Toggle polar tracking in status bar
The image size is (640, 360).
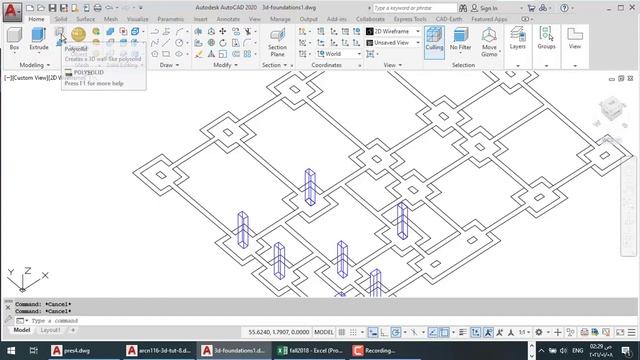(396, 332)
